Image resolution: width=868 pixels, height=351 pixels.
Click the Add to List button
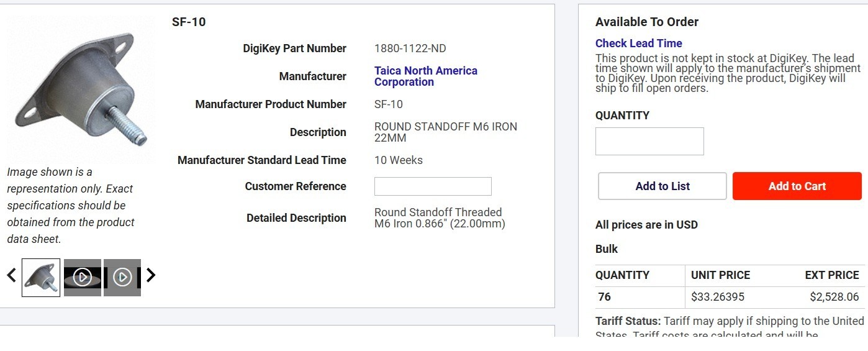(662, 186)
